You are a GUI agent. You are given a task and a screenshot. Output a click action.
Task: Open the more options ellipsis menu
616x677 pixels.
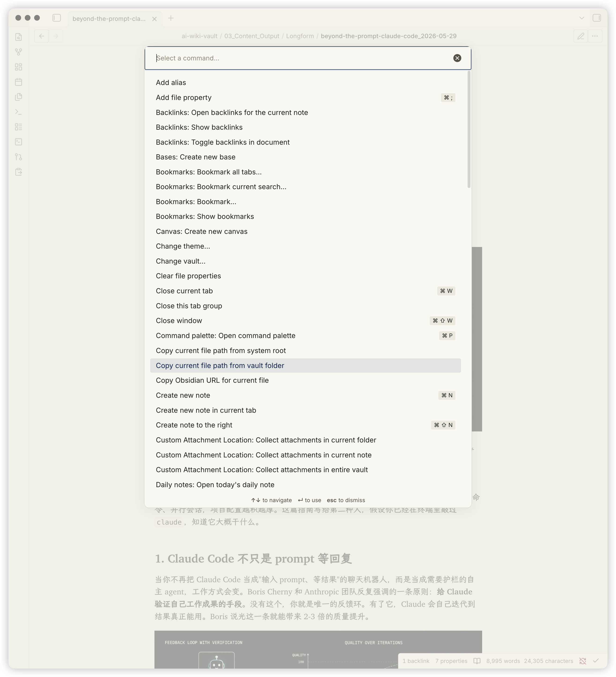595,36
